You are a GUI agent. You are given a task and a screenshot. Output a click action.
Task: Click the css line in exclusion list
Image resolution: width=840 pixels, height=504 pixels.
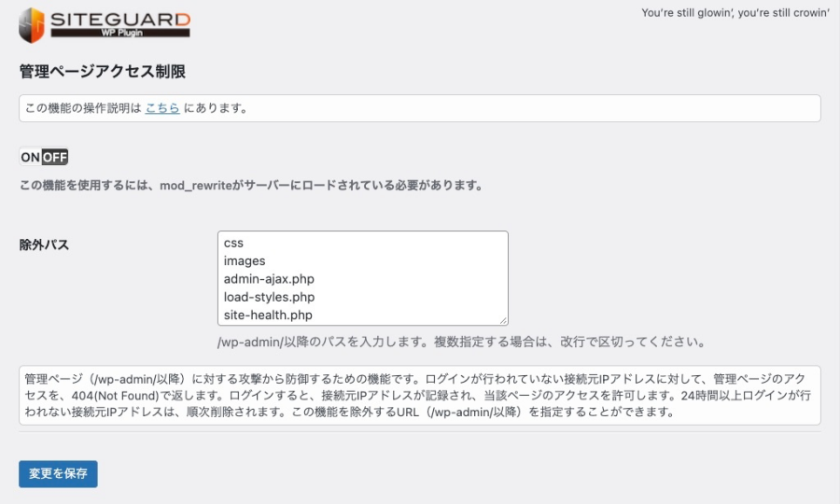coord(233,244)
